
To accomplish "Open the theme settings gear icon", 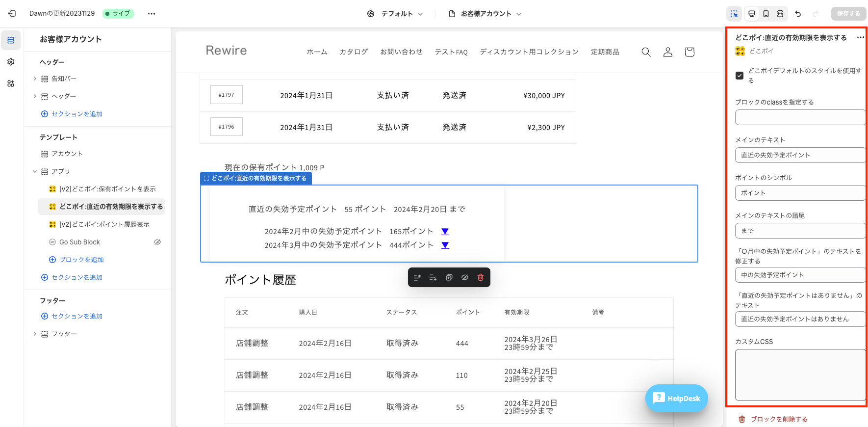I will pyautogui.click(x=11, y=62).
